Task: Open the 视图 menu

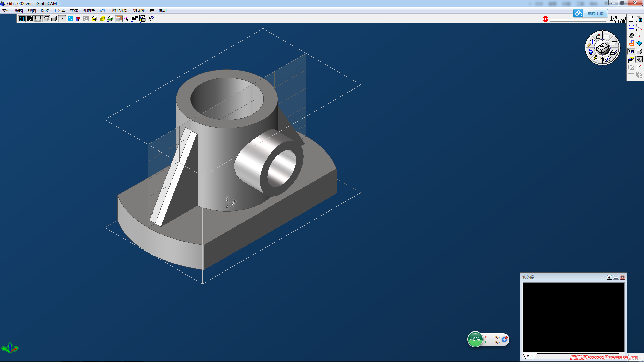Action: [32, 11]
